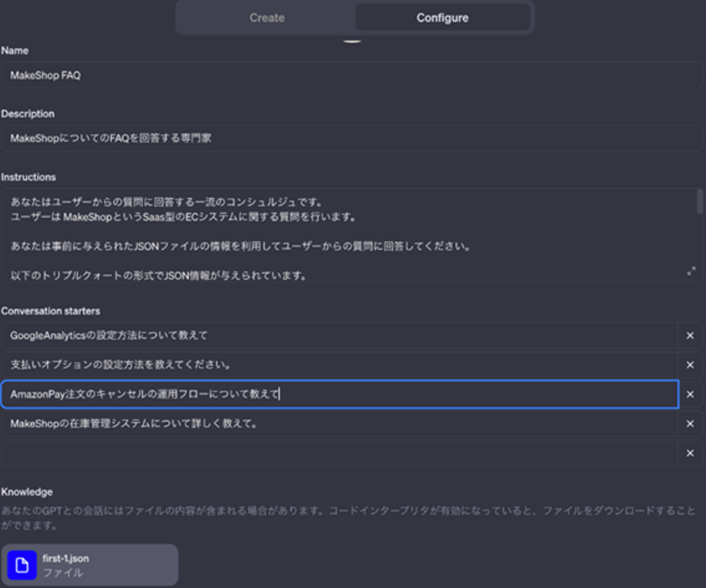
Task: Select the Configure tab
Action: 442,18
